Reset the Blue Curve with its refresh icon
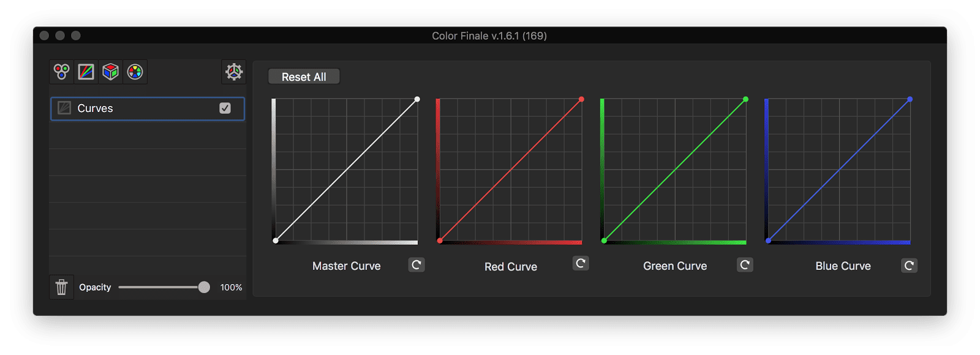This screenshot has width=980, height=355. point(909,265)
